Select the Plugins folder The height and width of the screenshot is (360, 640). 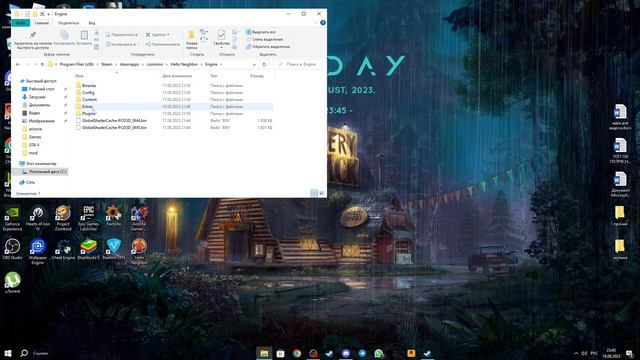(89, 113)
